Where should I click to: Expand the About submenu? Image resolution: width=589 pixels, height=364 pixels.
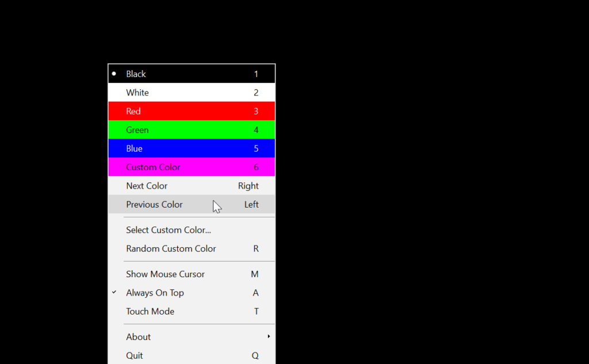[x=192, y=337]
